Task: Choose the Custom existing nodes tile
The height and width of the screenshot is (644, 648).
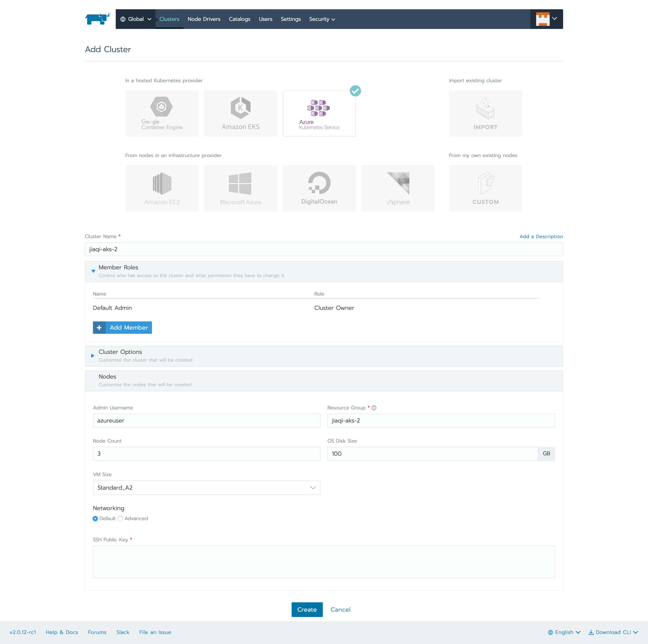Action: 485,188
